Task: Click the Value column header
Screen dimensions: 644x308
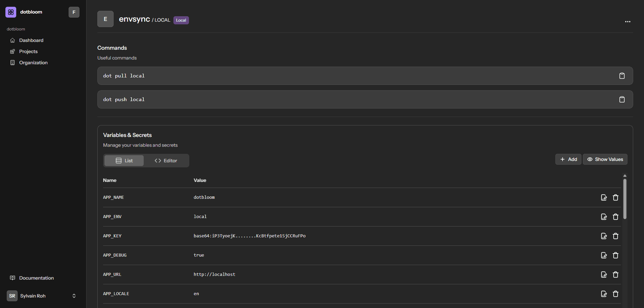Action: pyautogui.click(x=200, y=180)
